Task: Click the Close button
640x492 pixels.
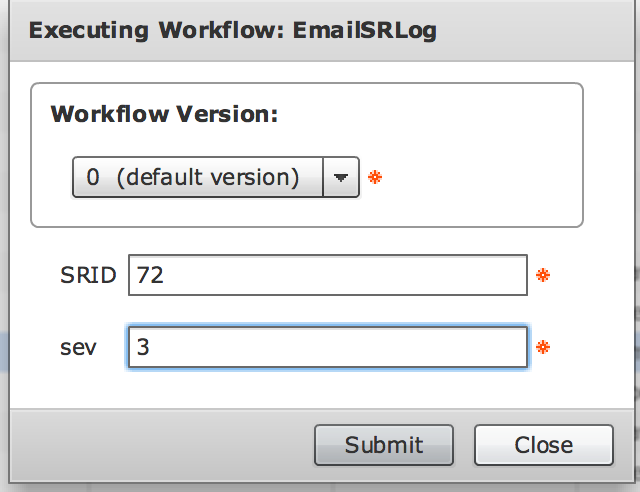Action: 544,445
